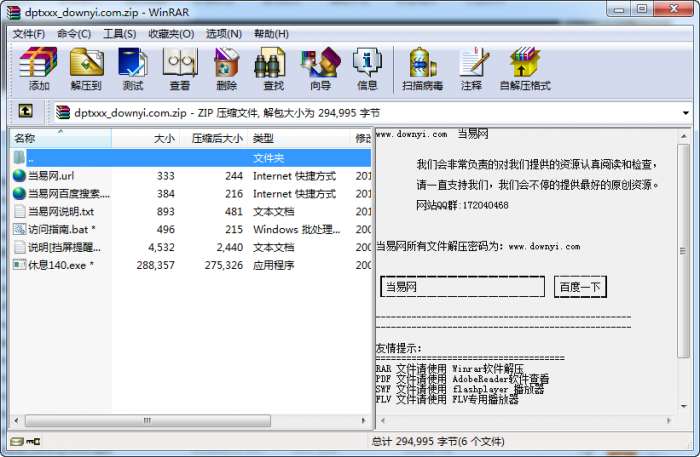Image resolution: width=700 pixels, height=457 pixels.
Task: Click the 当易网 search input box
Action: [462, 287]
